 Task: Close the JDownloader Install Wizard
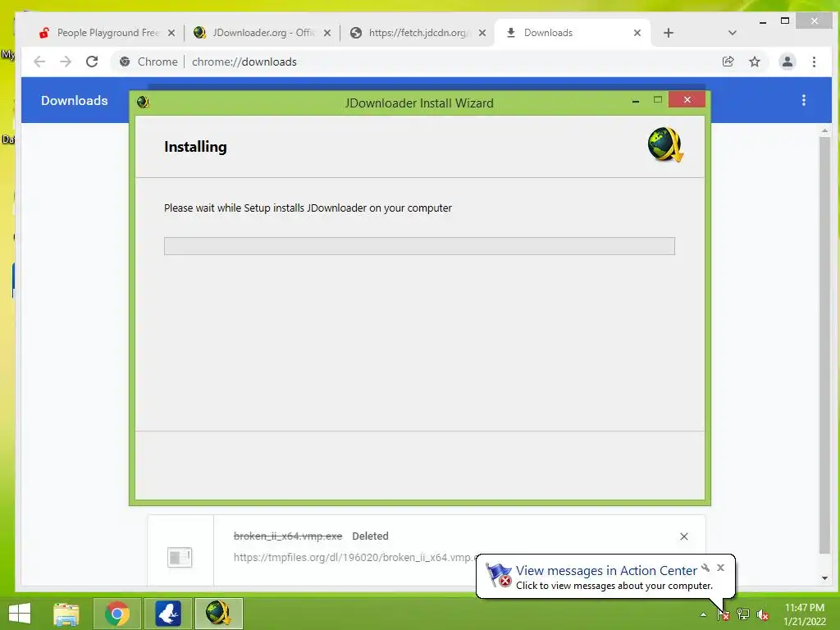pyautogui.click(x=687, y=99)
